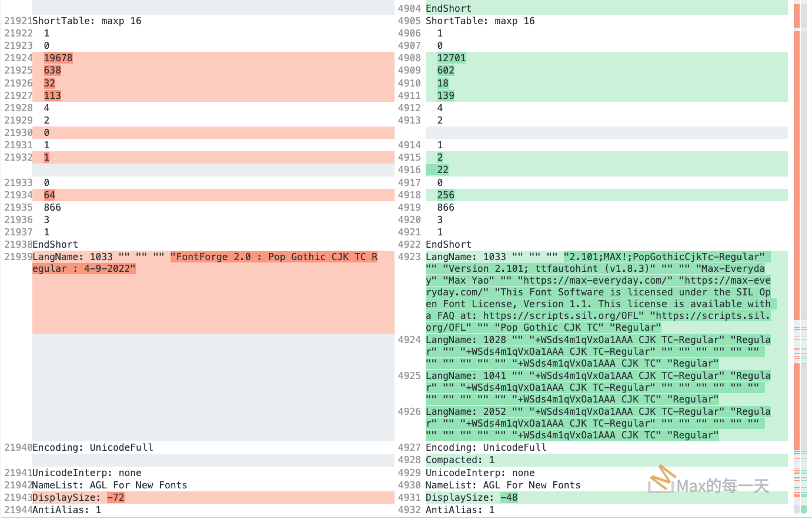
Task: Click left line number 21924
Action: 18,58
